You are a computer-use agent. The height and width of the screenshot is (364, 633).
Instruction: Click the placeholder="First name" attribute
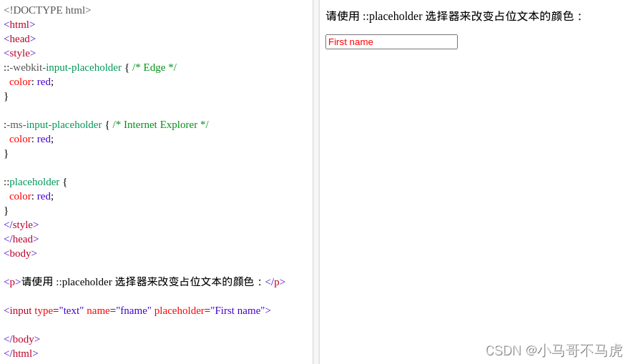coord(210,311)
